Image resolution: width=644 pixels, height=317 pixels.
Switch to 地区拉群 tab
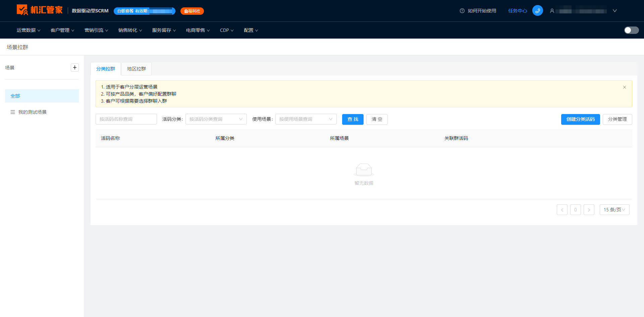click(x=137, y=69)
